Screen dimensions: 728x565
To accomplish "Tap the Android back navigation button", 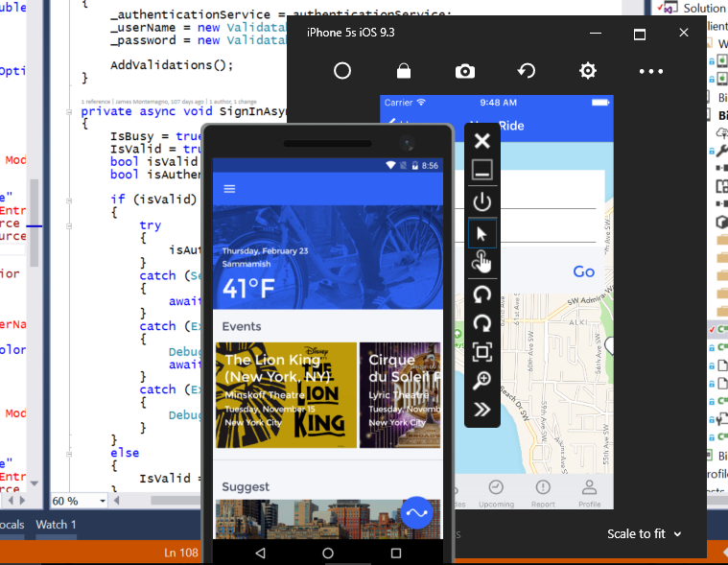I will coord(260,553).
